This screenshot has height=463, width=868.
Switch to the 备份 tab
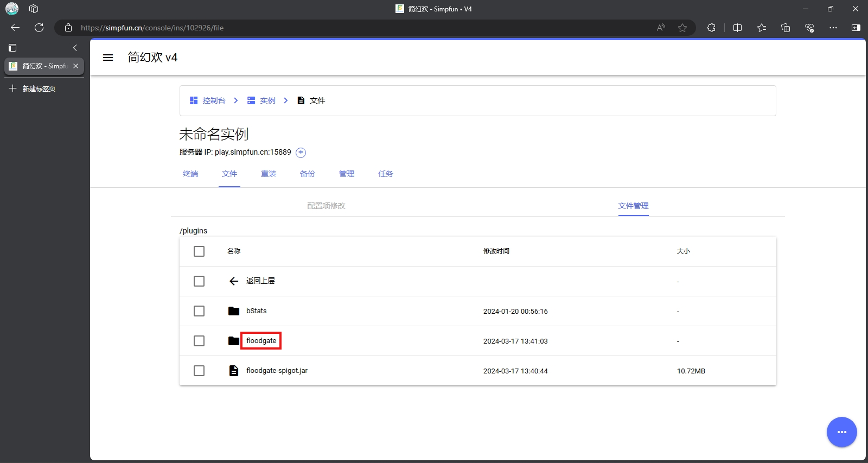coord(308,174)
